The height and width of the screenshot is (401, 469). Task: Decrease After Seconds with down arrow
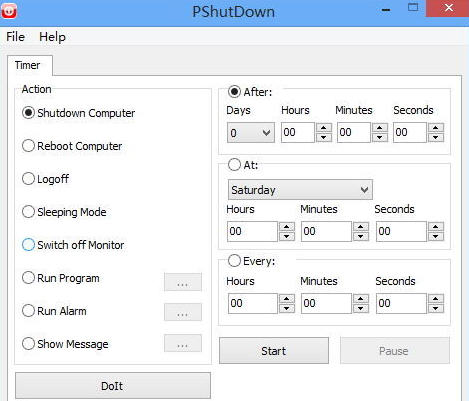point(436,137)
